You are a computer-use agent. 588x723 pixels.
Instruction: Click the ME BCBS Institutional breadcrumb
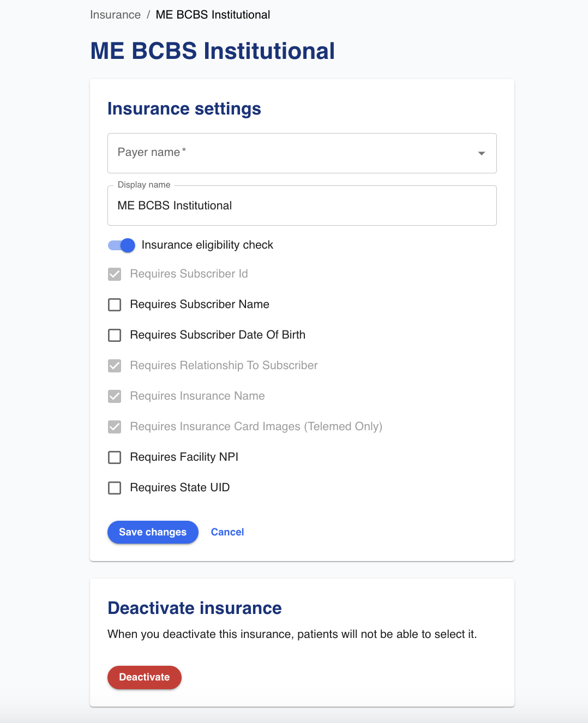[213, 15]
